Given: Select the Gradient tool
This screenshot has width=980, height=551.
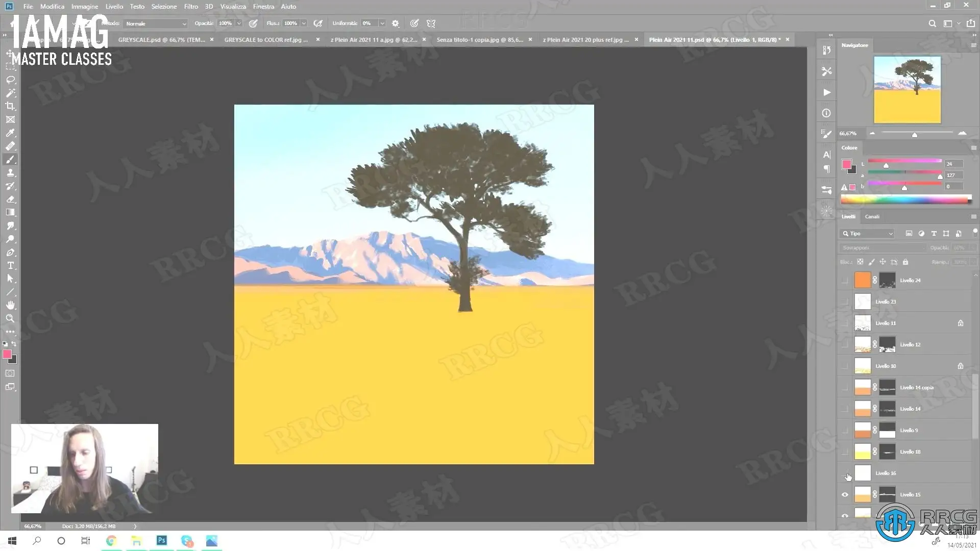Looking at the screenshot, I should click(10, 212).
